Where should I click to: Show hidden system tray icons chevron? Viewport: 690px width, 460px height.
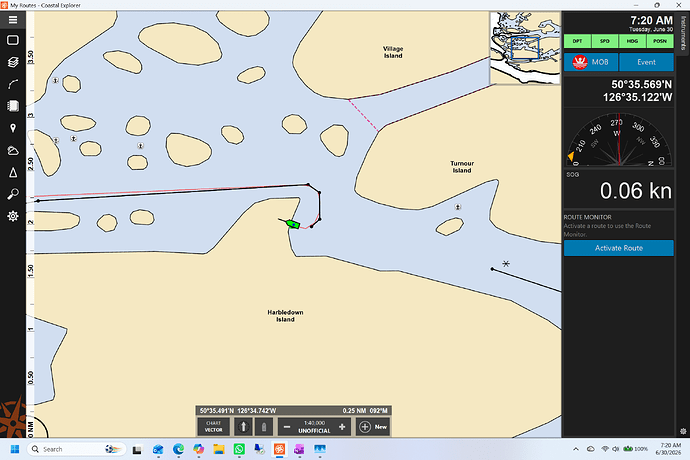tap(576, 449)
